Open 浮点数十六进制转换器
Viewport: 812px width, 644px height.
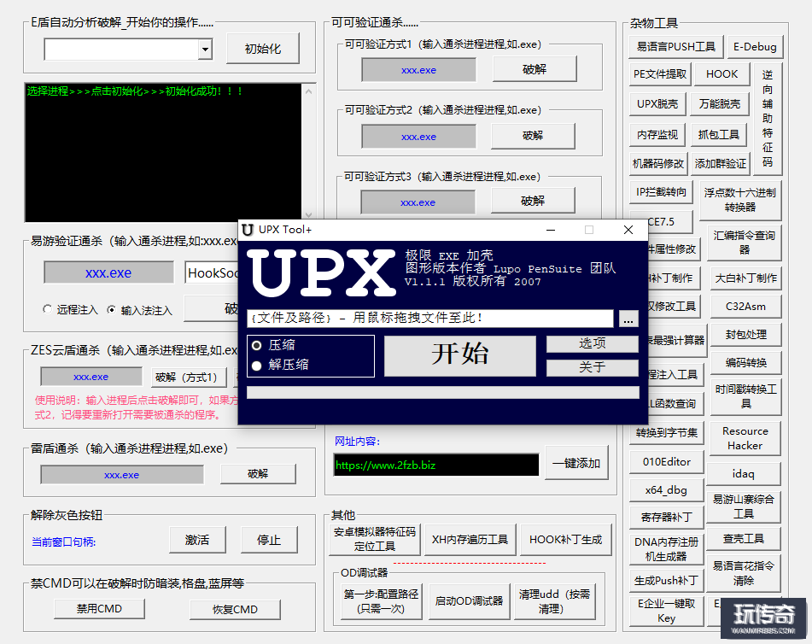[740, 200]
